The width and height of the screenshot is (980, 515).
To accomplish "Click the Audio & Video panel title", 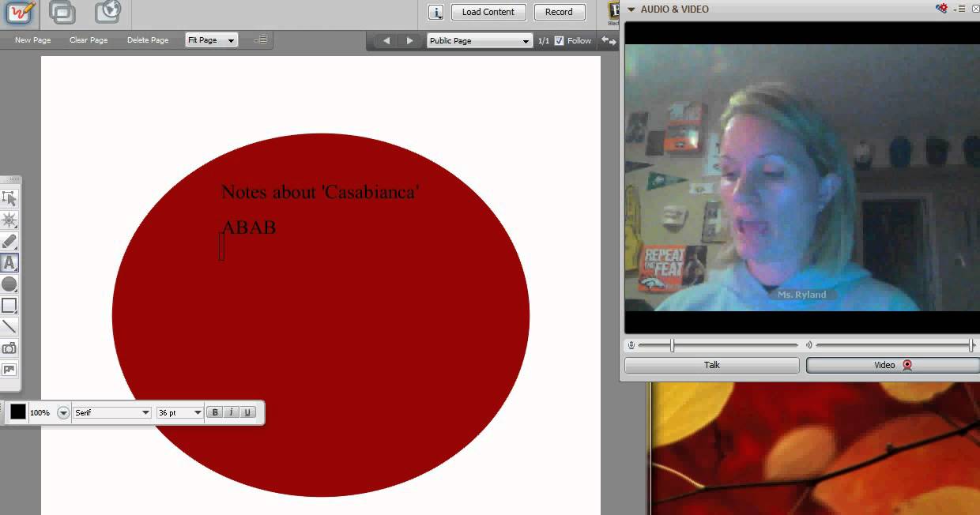I will pos(674,9).
